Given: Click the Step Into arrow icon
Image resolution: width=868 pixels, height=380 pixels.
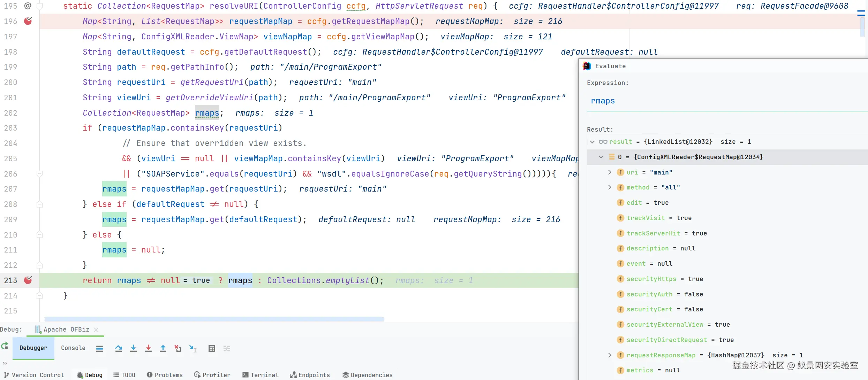Looking at the screenshot, I should tap(133, 348).
